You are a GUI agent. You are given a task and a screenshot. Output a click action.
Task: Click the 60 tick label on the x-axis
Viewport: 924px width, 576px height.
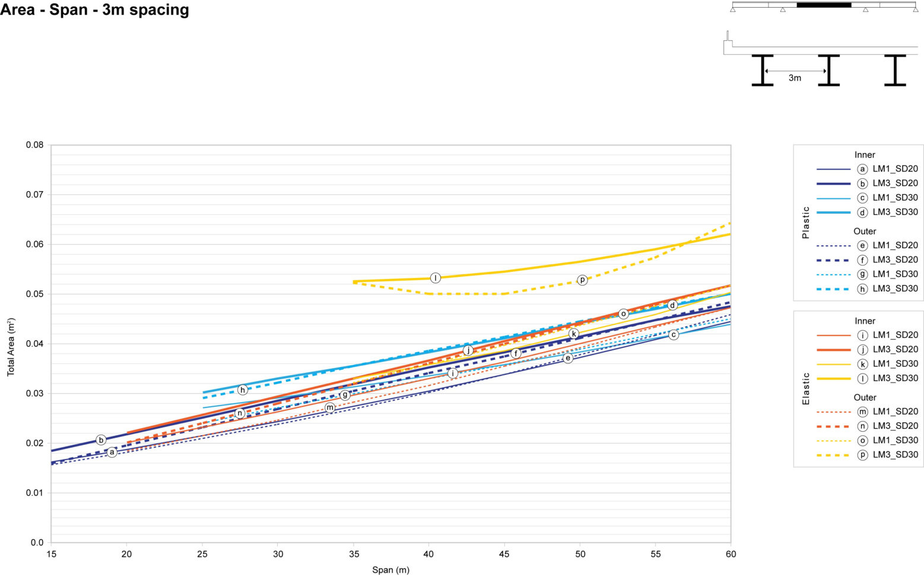point(731,554)
